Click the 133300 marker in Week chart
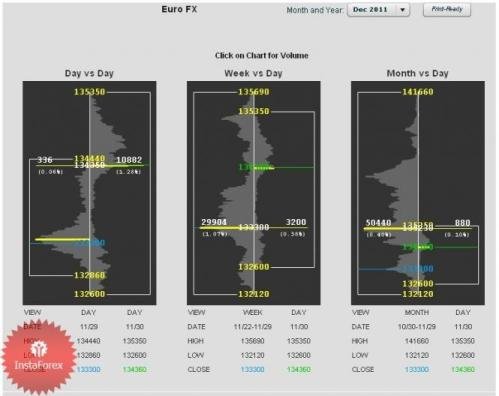499x396 pixels. [x=254, y=227]
